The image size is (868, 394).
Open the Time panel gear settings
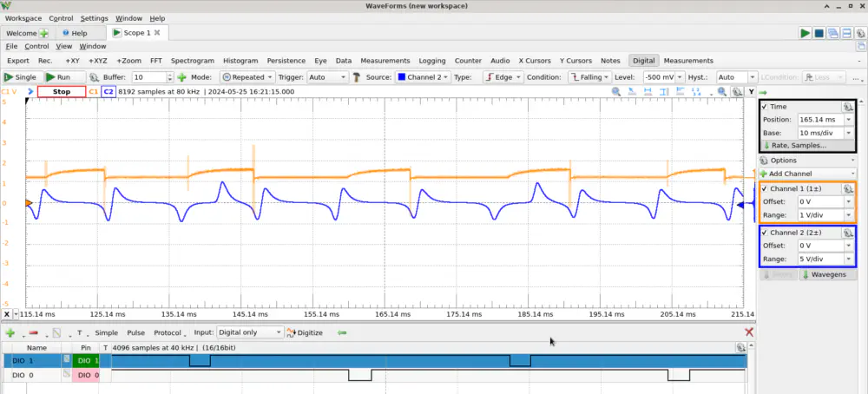click(x=848, y=107)
